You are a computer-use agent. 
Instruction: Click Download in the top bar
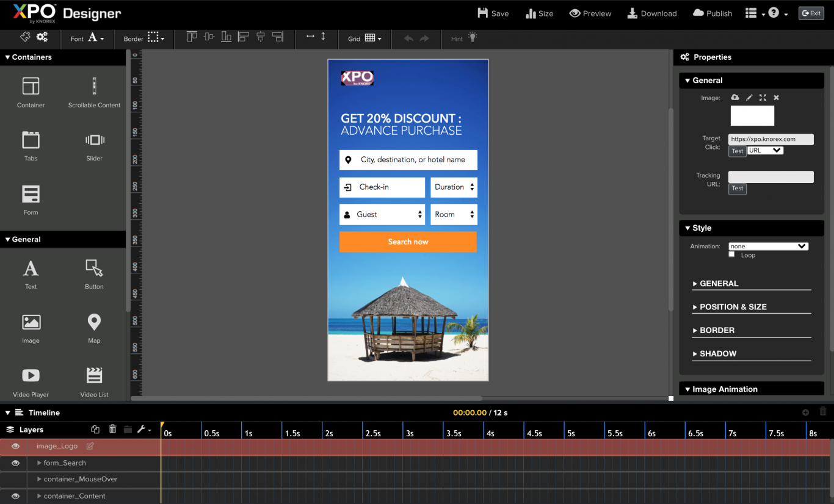coord(651,13)
